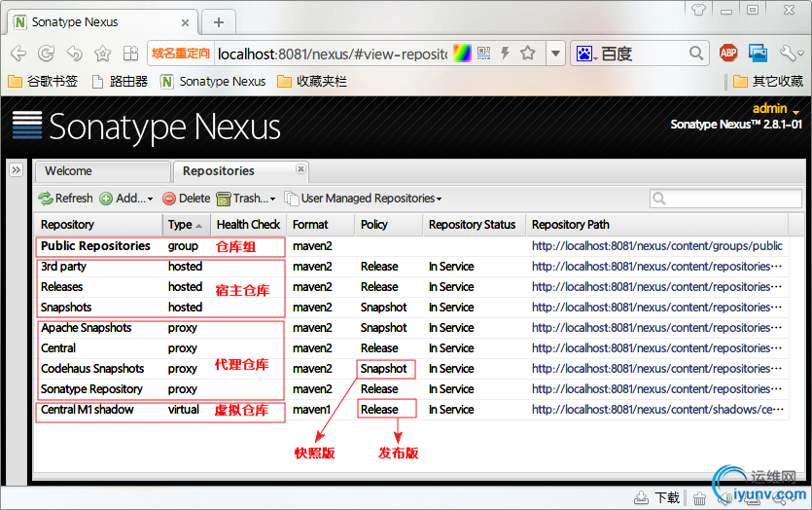Open a new browser tab

219,22
